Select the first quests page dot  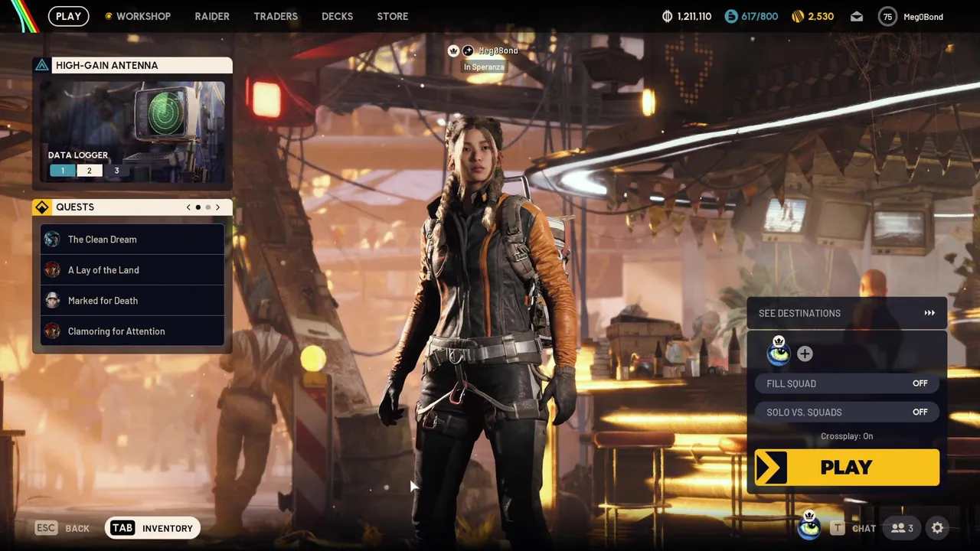(x=198, y=207)
